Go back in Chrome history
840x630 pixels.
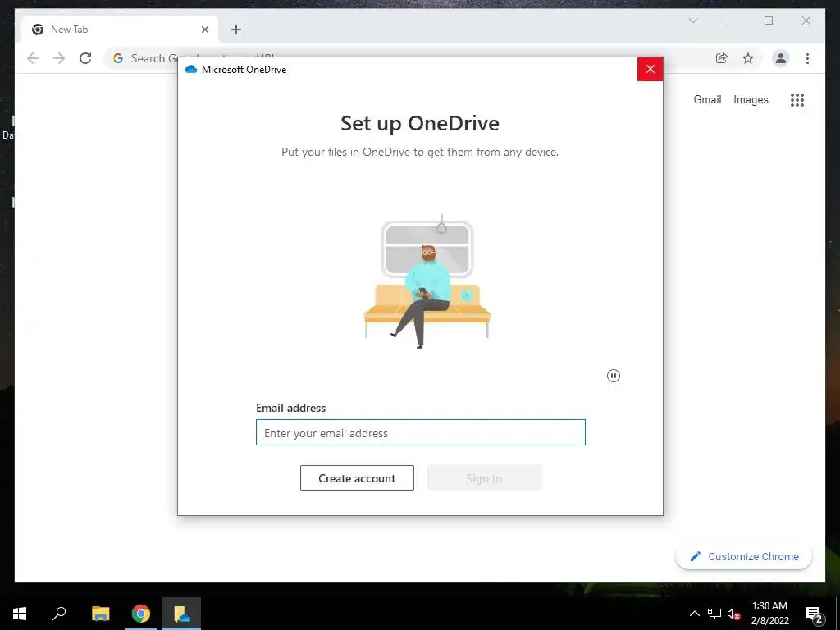(x=33, y=58)
